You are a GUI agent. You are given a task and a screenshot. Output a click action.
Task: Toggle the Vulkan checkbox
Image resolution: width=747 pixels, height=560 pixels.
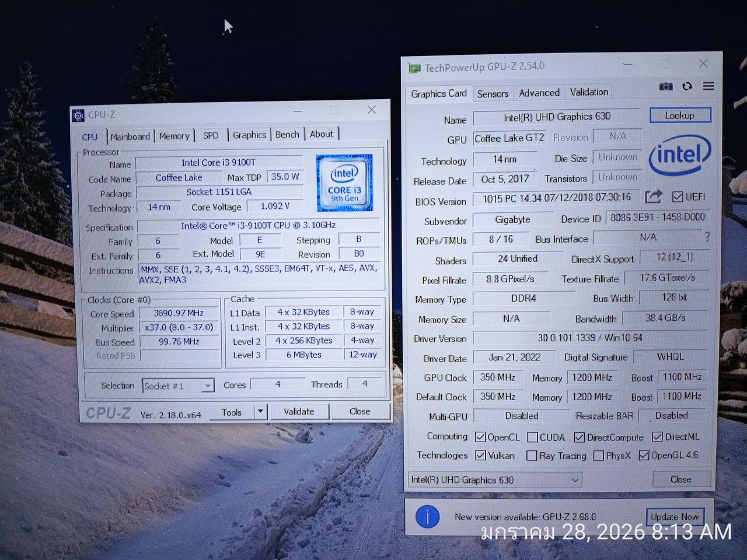(x=480, y=455)
